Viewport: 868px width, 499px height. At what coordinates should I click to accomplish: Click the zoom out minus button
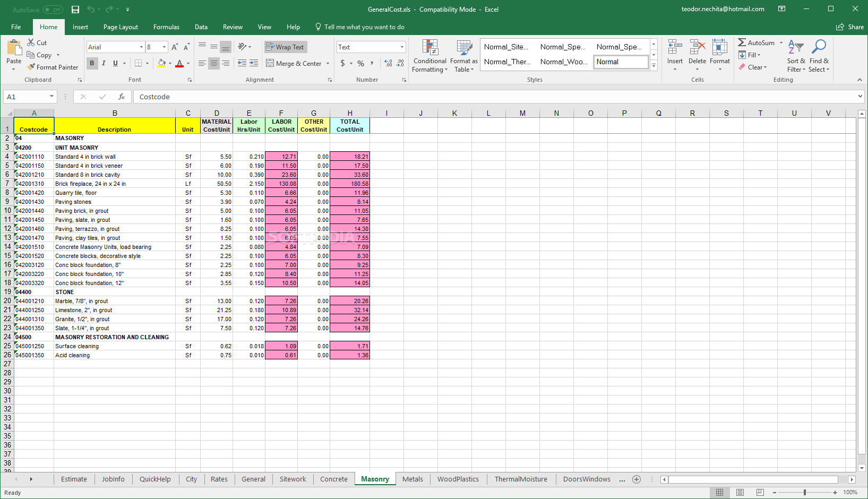pyautogui.click(x=775, y=493)
